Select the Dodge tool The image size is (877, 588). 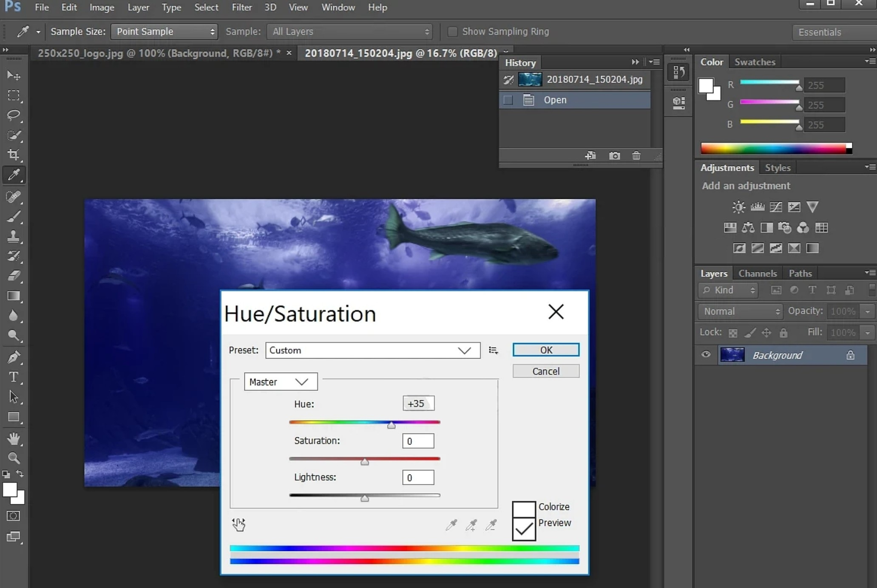click(13, 336)
